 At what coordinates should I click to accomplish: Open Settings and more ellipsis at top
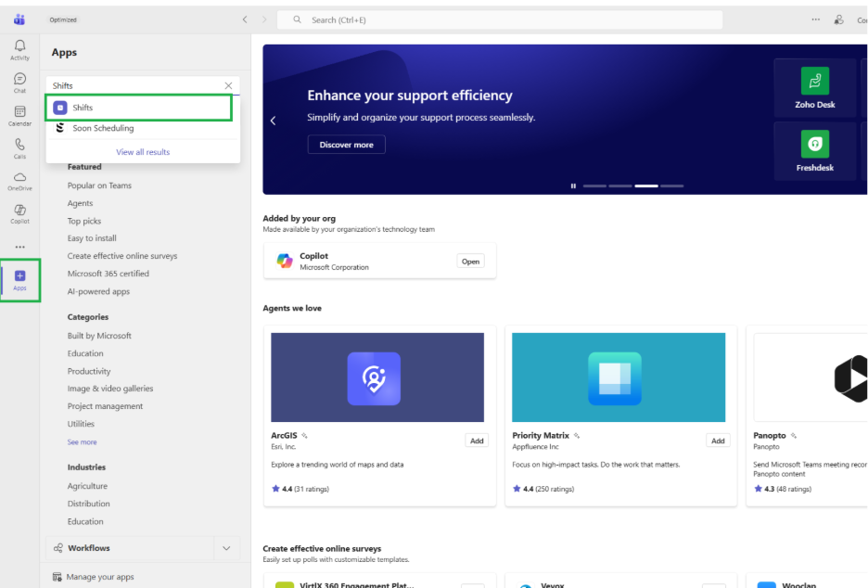click(x=815, y=19)
